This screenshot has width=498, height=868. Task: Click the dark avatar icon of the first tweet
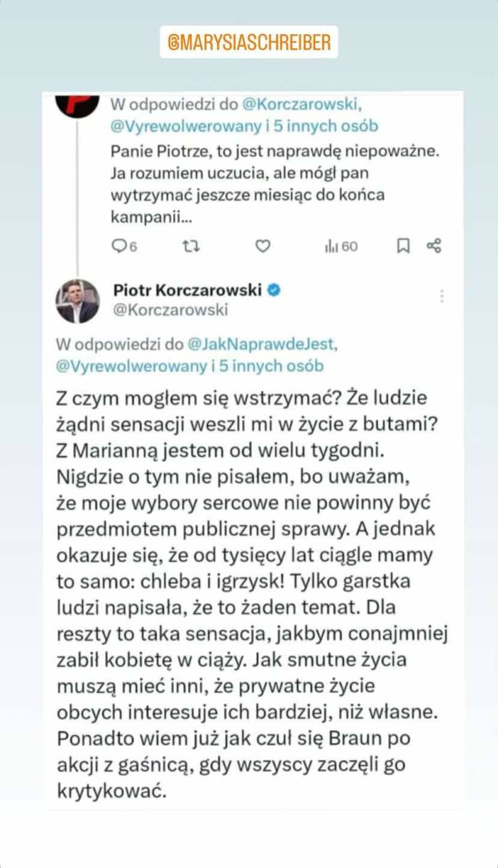(x=78, y=105)
